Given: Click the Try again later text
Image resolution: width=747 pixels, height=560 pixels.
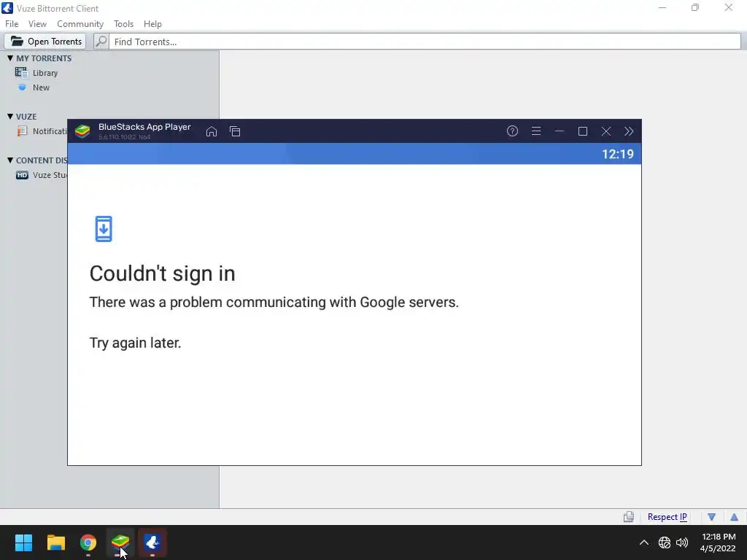Looking at the screenshot, I should [135, 343].
